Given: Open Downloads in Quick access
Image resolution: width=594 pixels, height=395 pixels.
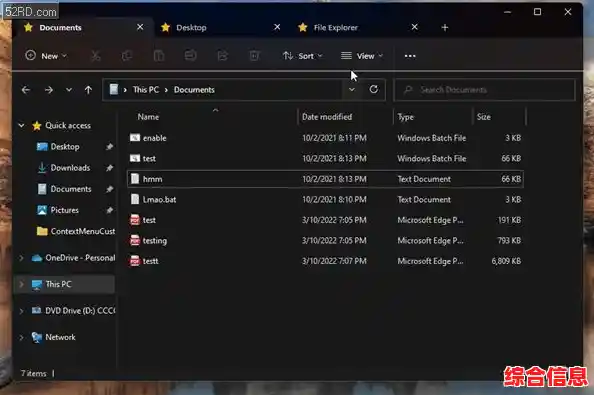Looking at the screenshot, I should [70, 168].
